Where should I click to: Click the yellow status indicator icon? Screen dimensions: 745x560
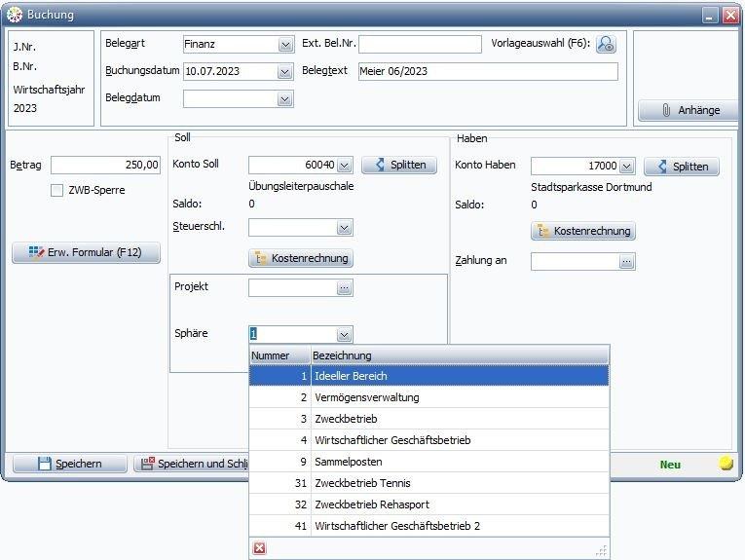click(726, 464)
